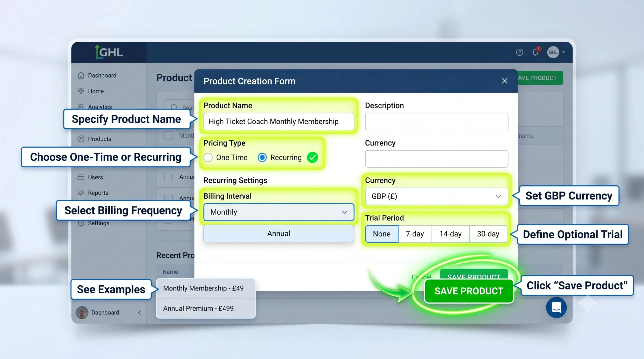644x359 pixels.
Task: Select the Recurring pricing radio button
Action: [x=262, y=158]
